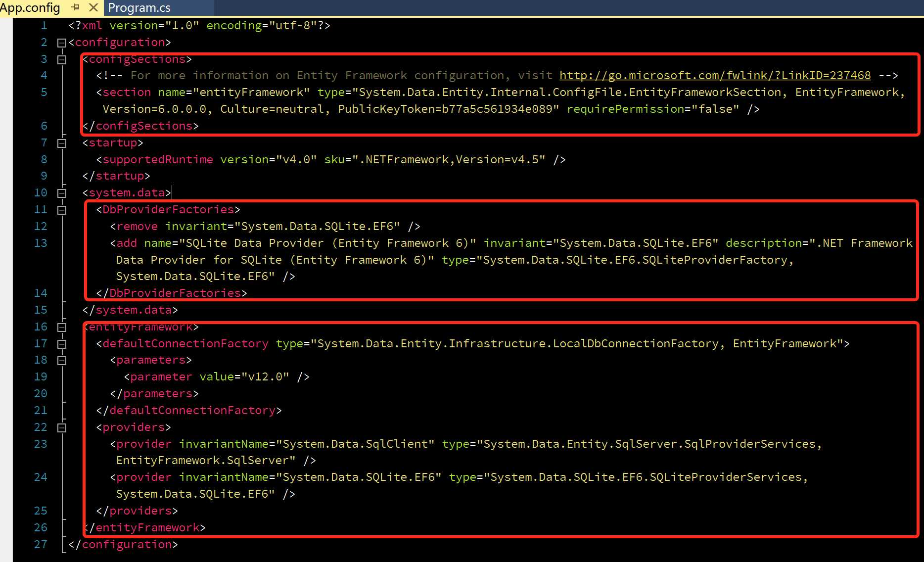Image resolution: width=924 pixels, height=562 pixels.
Task: Click the EntityFramework.SqlServer text on wrapped line 23
Action: (x=203, y=460)
